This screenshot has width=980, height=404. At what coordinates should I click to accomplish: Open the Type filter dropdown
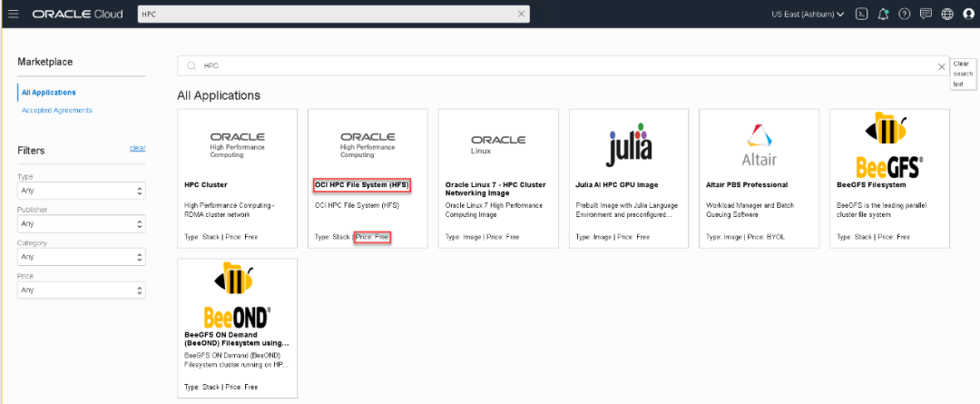[82, 190]
